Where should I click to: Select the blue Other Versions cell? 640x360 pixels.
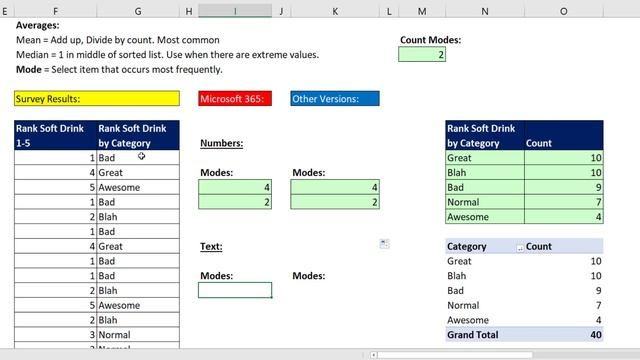tap(335, 98)
